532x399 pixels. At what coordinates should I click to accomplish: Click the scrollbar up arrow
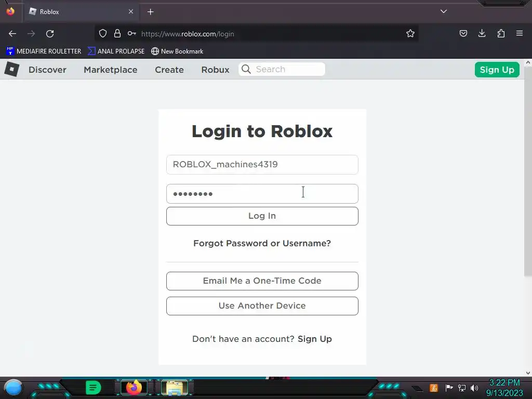click(x=528, y=63)
